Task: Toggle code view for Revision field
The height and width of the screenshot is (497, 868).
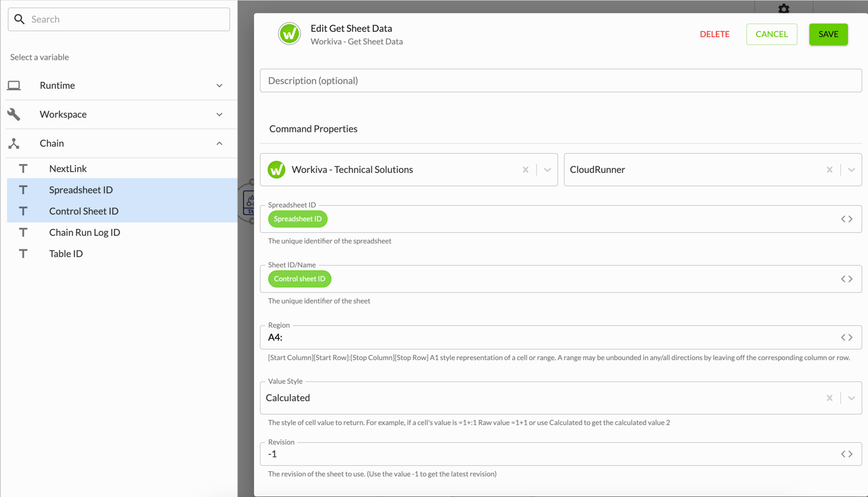Action: (847, 454)
